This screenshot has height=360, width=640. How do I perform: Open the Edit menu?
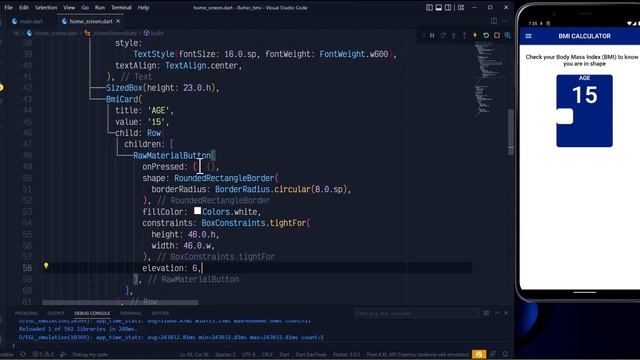24,7
